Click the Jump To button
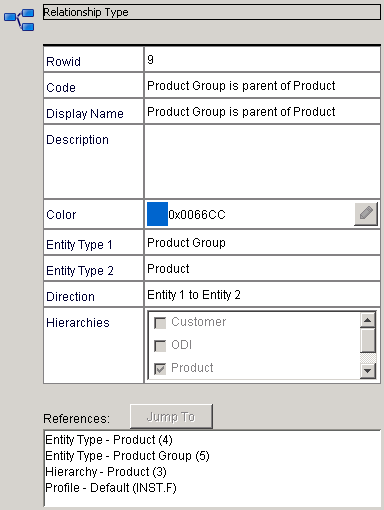This screenshot has width=384, height=510. 171,417
